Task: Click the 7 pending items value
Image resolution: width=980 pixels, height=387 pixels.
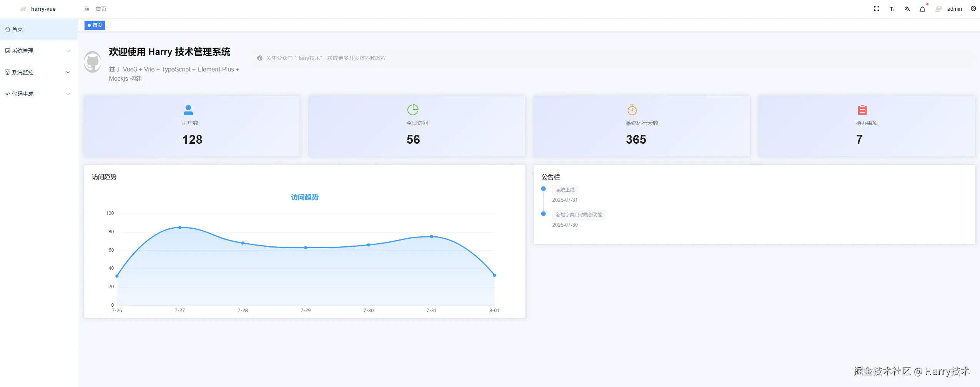Action: coord(859,140)
